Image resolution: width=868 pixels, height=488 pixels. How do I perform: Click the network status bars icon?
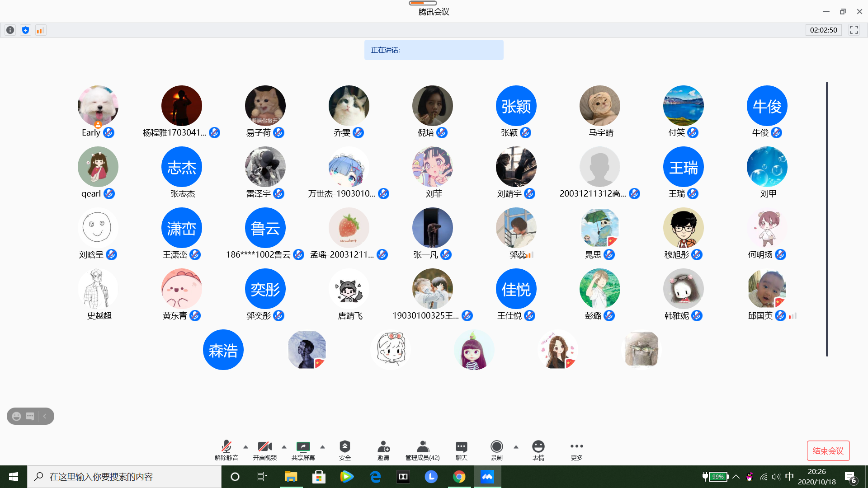(x=40, y=30)
